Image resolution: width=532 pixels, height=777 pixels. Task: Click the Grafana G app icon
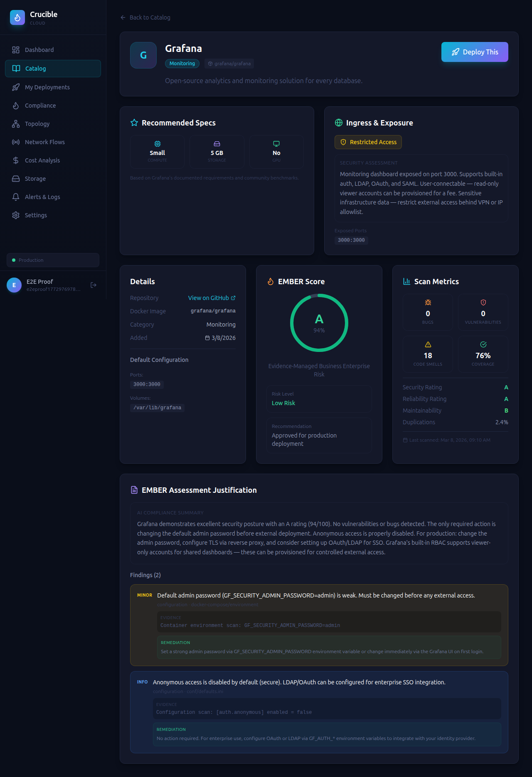[x=143, y=55]
